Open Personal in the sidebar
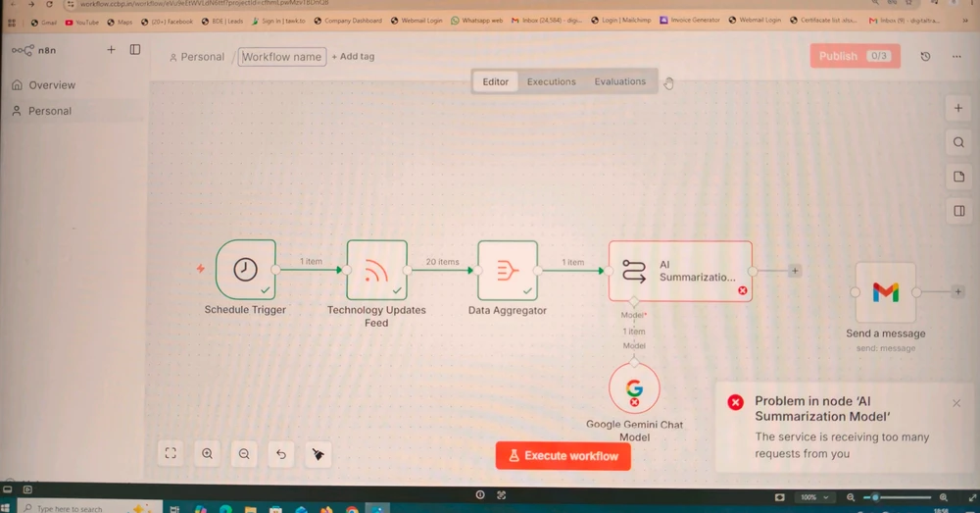This screenshot has height=513, width=980. 42,111
